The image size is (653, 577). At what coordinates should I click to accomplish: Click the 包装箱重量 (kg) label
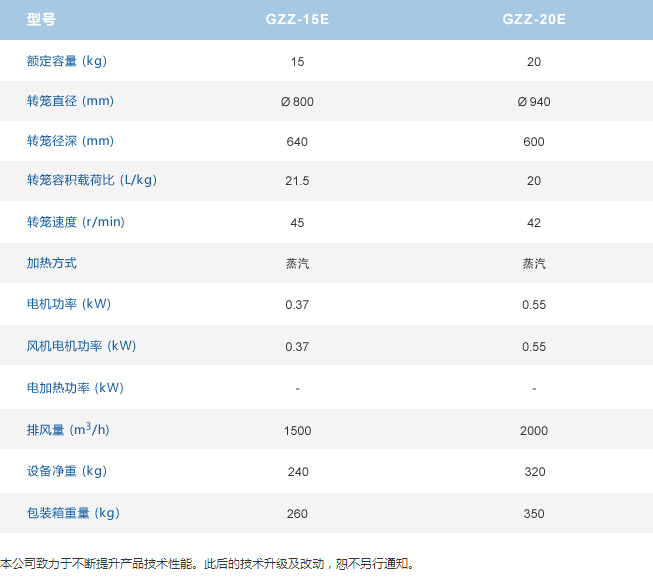[x=73, y=513]
